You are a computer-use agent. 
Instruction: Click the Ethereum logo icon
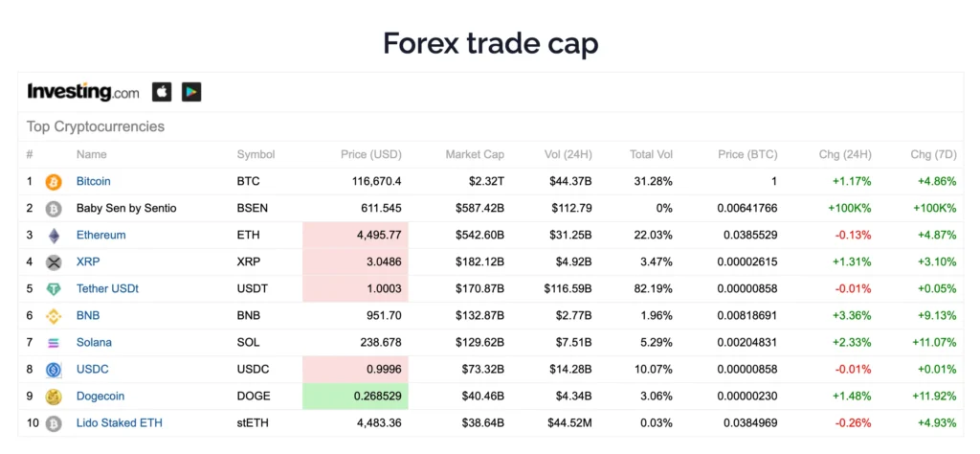coord(54,235)
